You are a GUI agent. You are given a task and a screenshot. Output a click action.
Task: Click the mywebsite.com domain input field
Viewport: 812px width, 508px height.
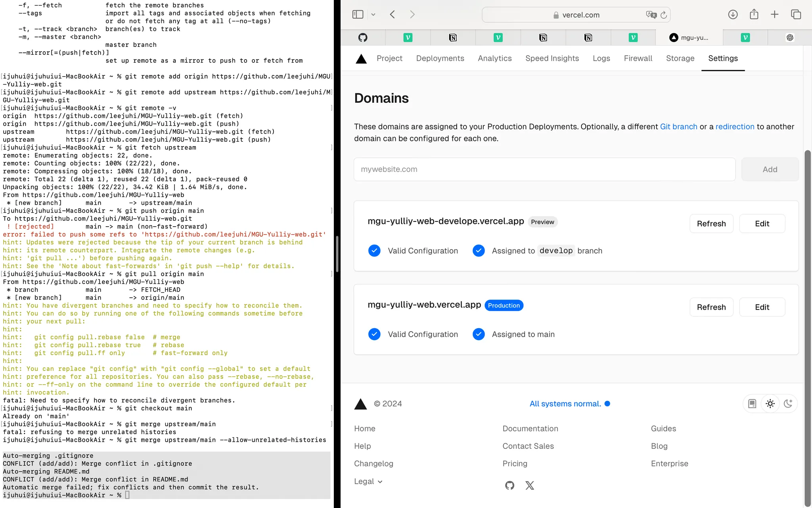pyautogui.click(x=544, y=169)
